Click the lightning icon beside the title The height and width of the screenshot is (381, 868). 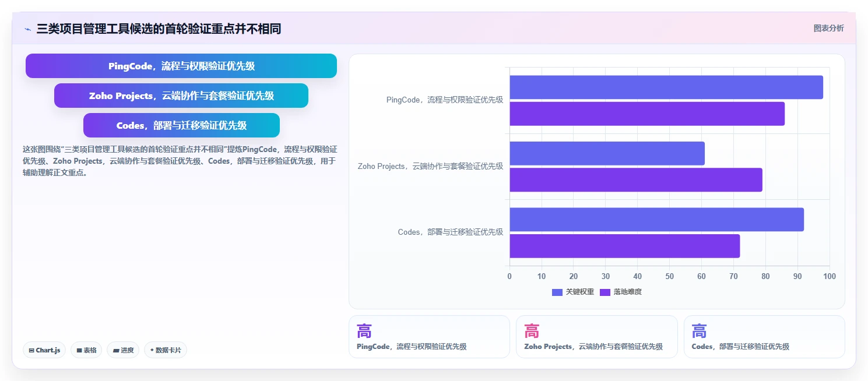27,29
